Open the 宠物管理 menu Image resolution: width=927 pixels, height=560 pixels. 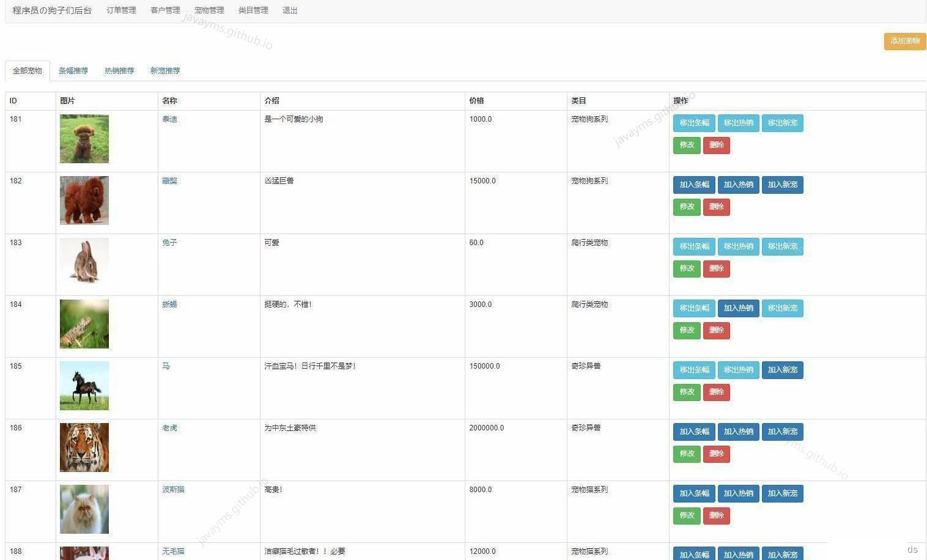(209, 10)
